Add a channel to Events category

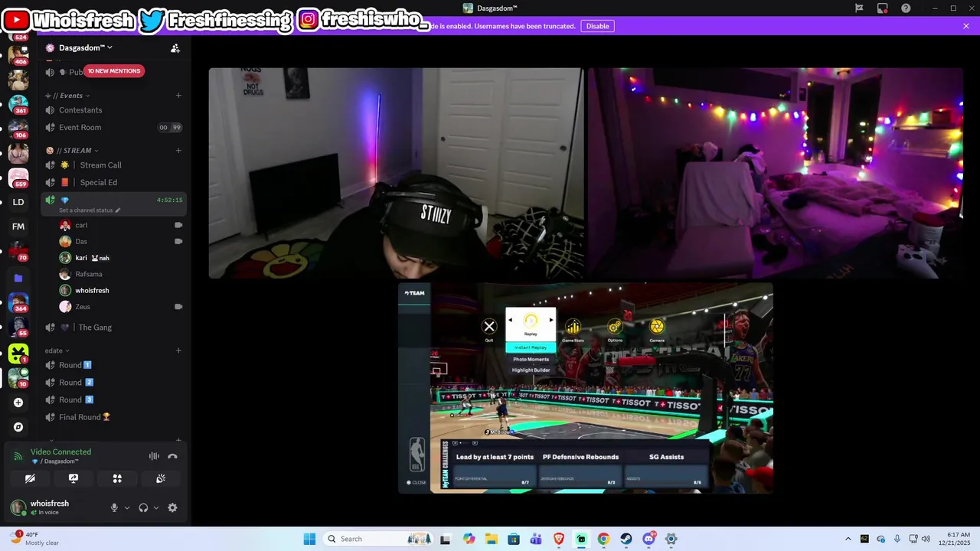pos(178,96)
